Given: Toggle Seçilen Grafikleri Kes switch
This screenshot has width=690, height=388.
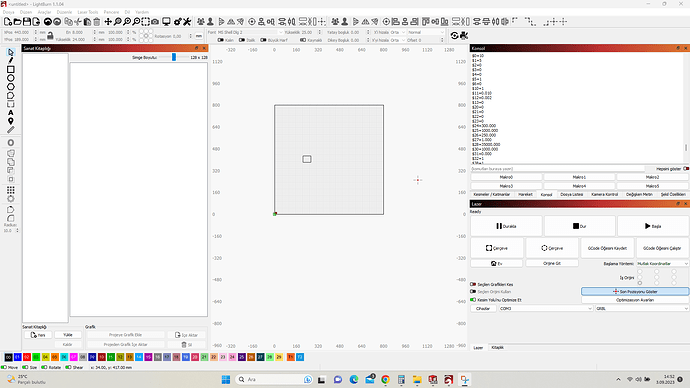Looking at the screenshot, I should click(473, 284).
